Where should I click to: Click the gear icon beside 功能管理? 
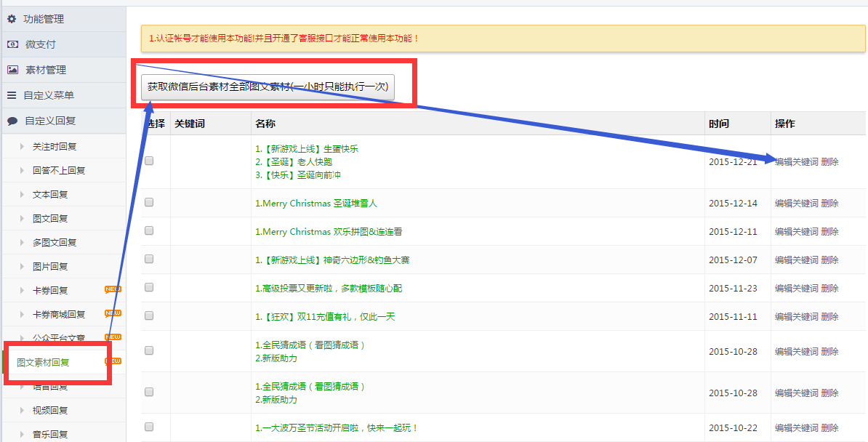pyautogui.click(x=12, y=19)
